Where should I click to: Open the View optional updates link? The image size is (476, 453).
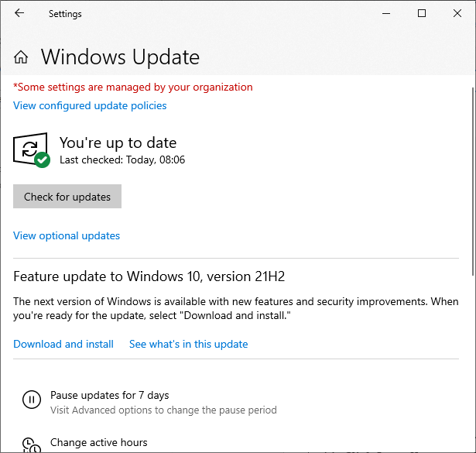point(67,235)
